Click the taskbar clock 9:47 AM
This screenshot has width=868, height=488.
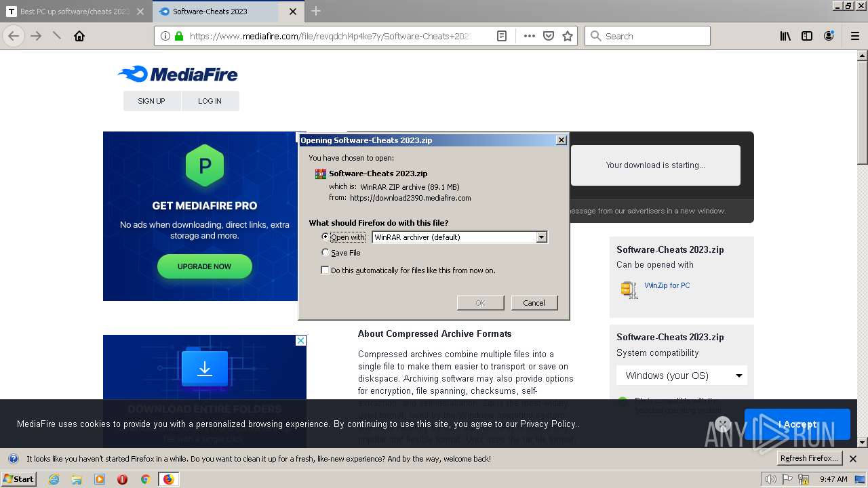point(833,479)
